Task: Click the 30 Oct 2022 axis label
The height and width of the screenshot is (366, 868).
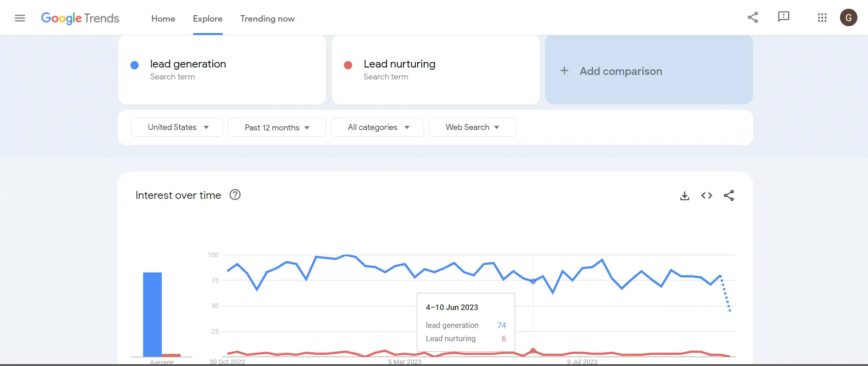Action: tap(227, 362)
